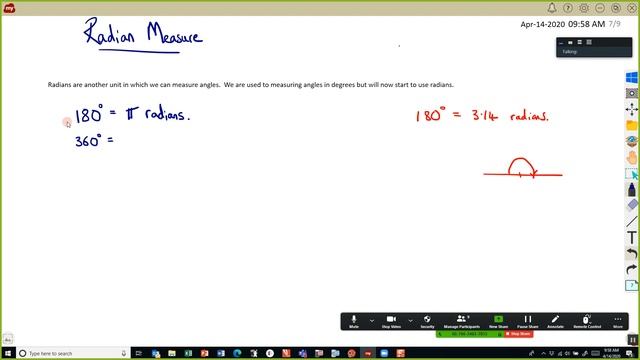
Task: Expand video options arrow next to Stop Video
Action: tap(410, 321)
